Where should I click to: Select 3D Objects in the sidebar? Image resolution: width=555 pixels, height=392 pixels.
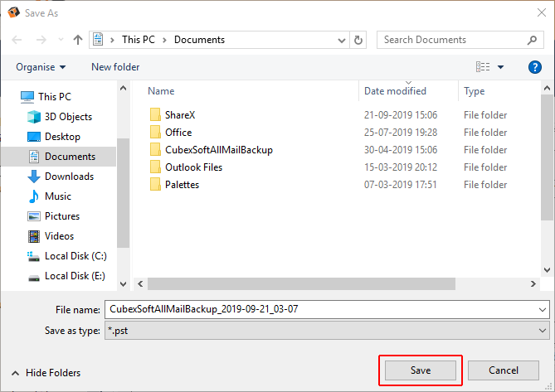(x=68, y=117)
